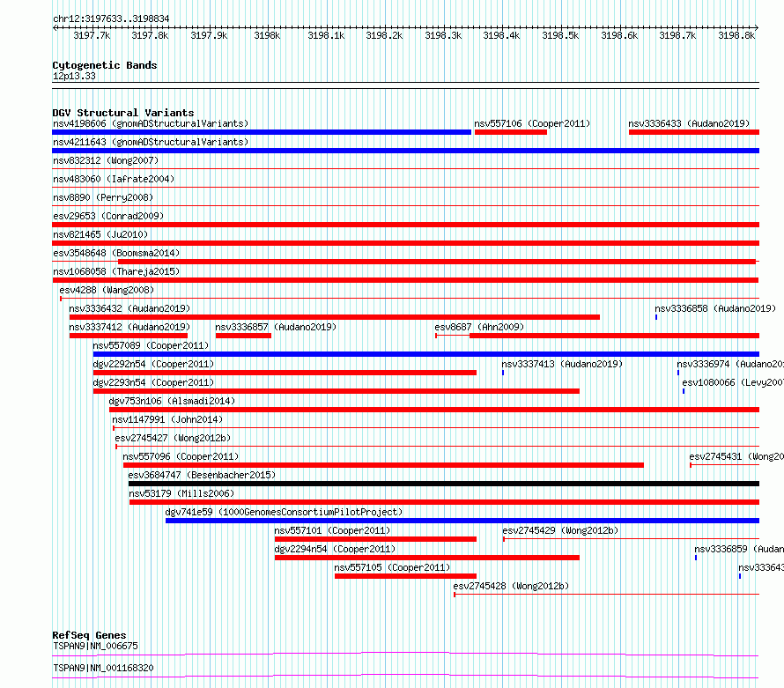Image resolution: width=784 pixels, height=688 pixels.
Task: Open the nsv3336433 (Audano2019) variant label
Action: [689, 123]
